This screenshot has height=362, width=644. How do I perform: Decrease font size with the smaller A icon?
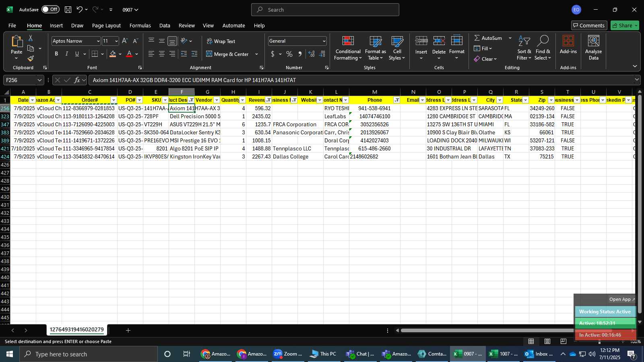(135, 41)
